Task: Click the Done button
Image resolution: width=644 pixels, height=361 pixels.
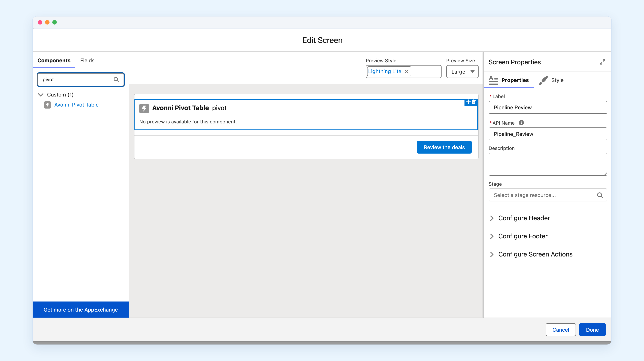Action: click(x=592, y=330)
